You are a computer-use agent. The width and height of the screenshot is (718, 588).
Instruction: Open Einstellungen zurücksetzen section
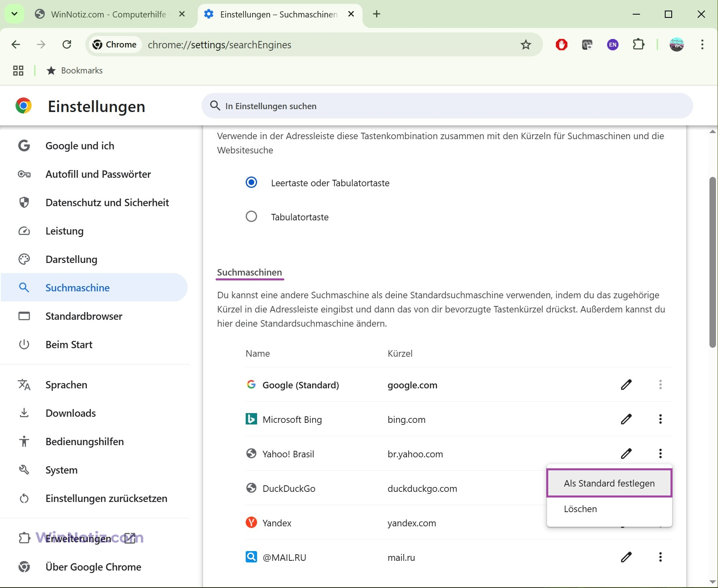(x=94, y=498)
